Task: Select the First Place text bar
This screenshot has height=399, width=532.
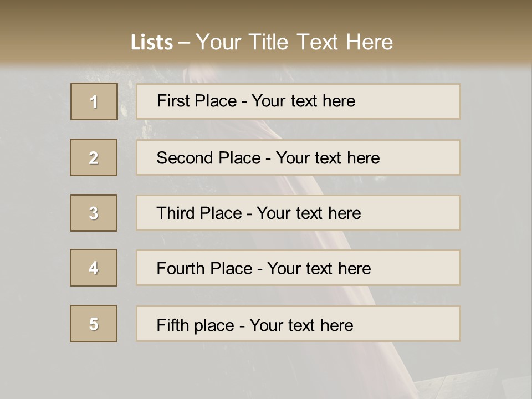Action: point(298,101)
